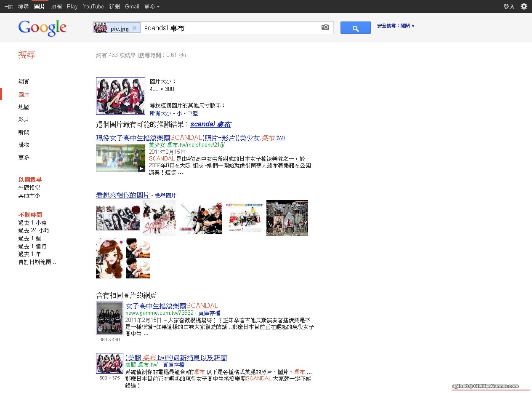Screen dimensions: 532x393
Task: Click 中型 image size link
Action: pyautogui.click(x=192, y=113)
